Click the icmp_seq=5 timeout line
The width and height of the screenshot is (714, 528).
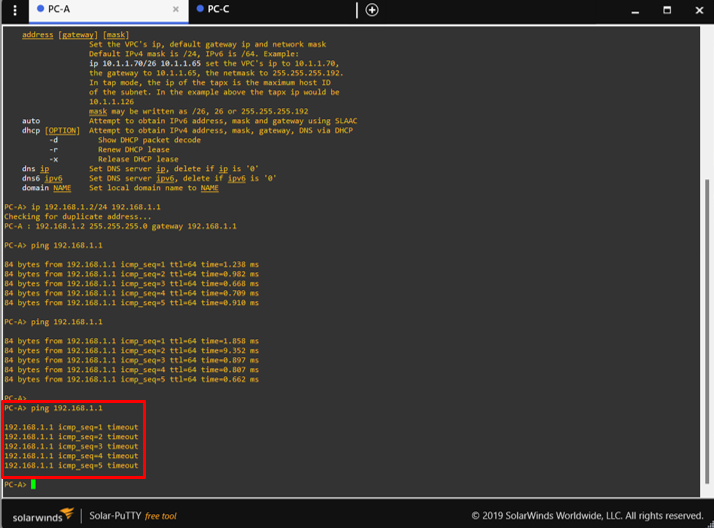pyautogui.click(x=71, y=465)
